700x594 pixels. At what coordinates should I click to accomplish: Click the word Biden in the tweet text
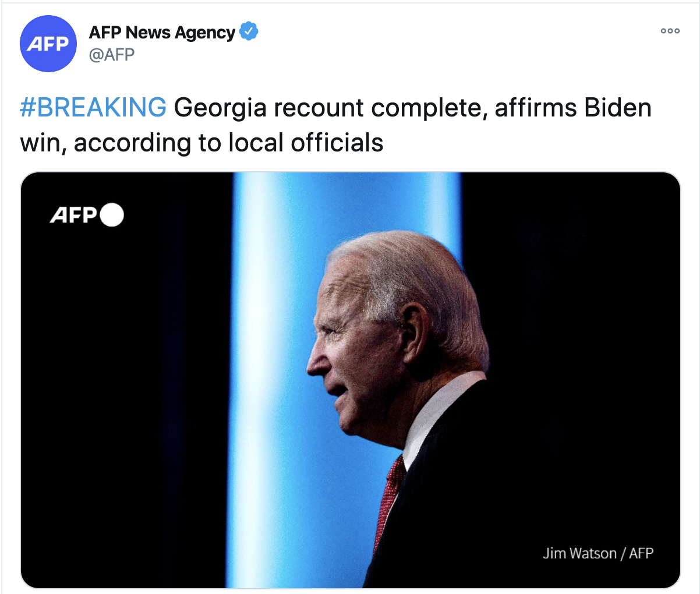[618, 108]
